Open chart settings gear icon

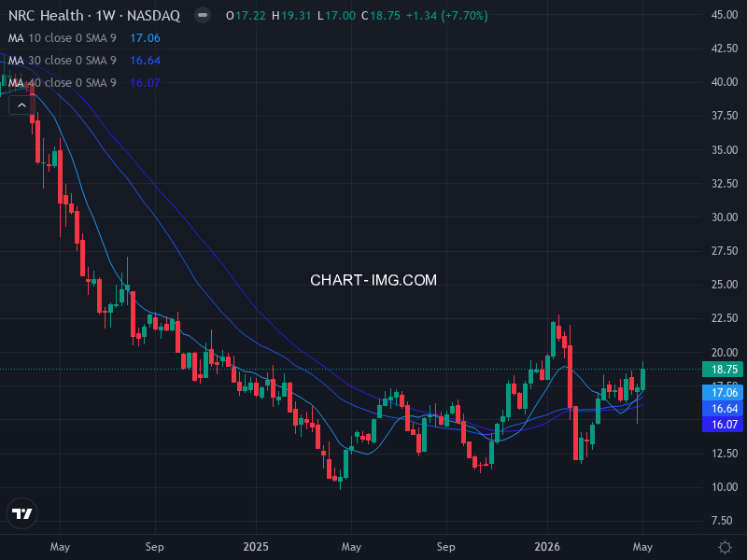pyautogui.click(x=725, y=547)
